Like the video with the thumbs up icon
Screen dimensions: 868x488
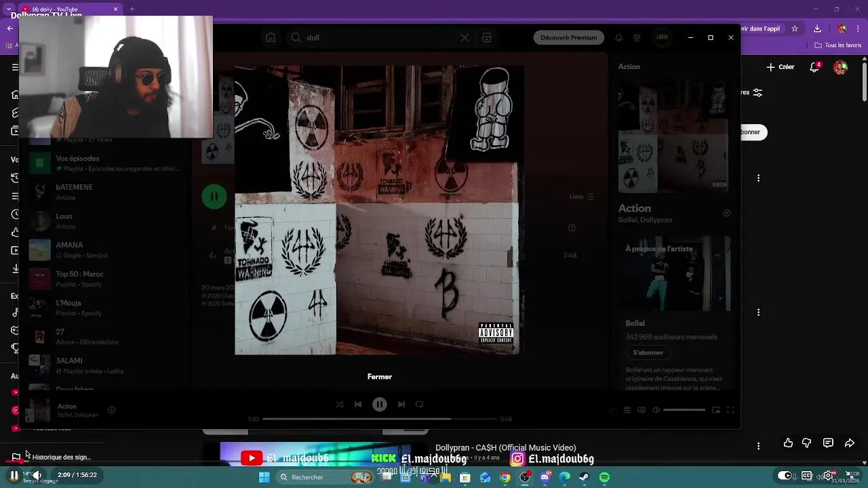click(x=788, y=443)
